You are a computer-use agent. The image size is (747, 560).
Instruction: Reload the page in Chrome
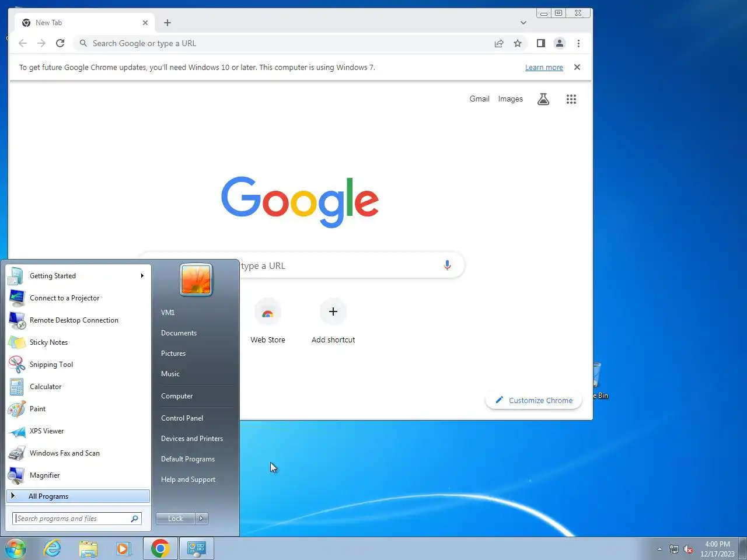(60, 43)
